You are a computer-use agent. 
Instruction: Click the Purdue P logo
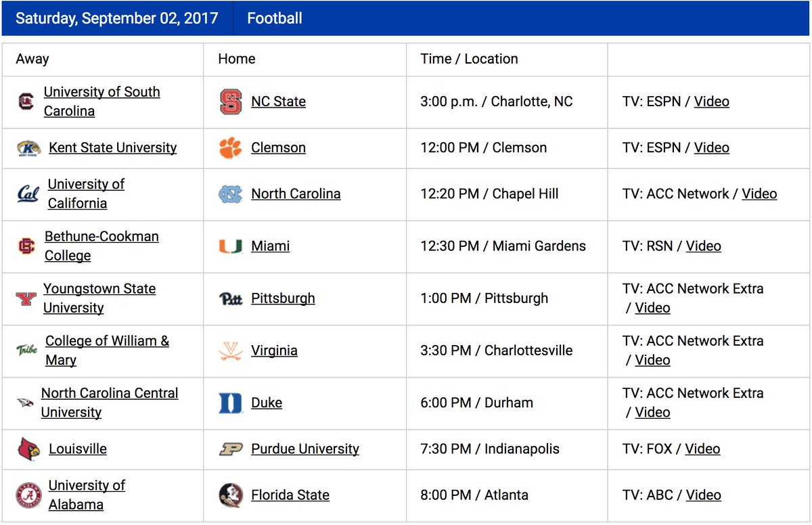(x=230, y=449)
